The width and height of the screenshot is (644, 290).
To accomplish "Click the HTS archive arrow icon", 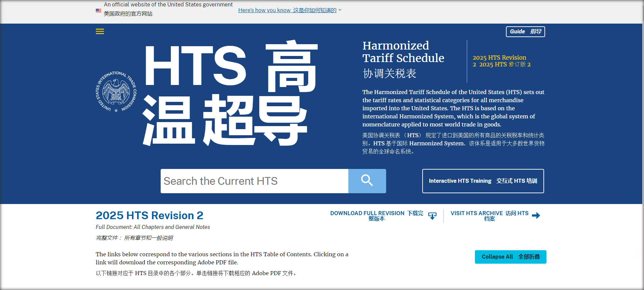I will point(536,215).
